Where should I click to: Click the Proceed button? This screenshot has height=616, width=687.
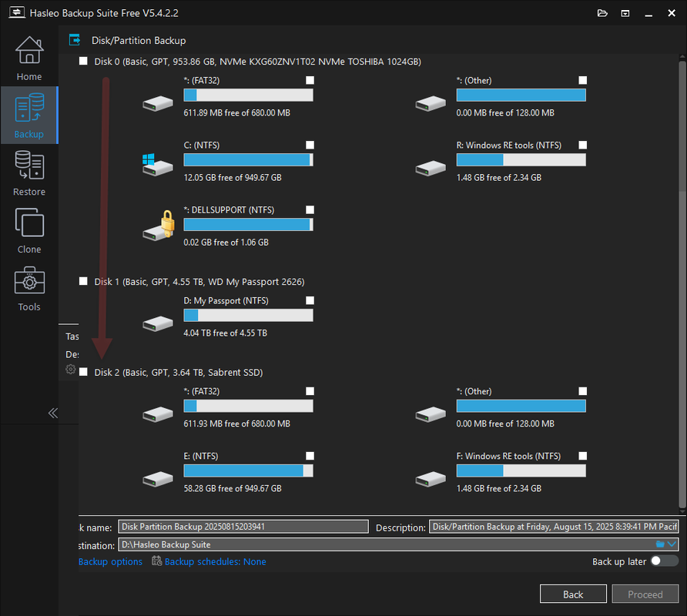645,594
